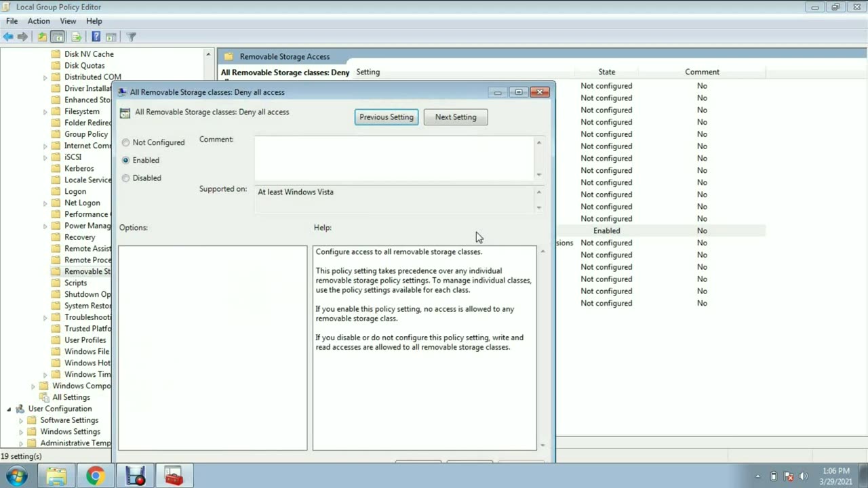
Task: Toggle the Show/Hide Action Pane toolbar icon
Action: 111,37
